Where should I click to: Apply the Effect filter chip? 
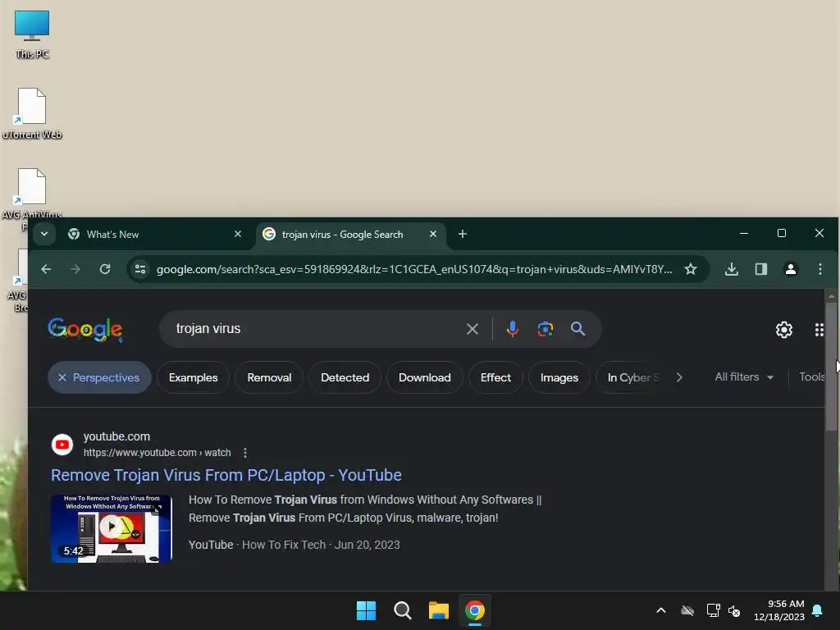[495, 377]
